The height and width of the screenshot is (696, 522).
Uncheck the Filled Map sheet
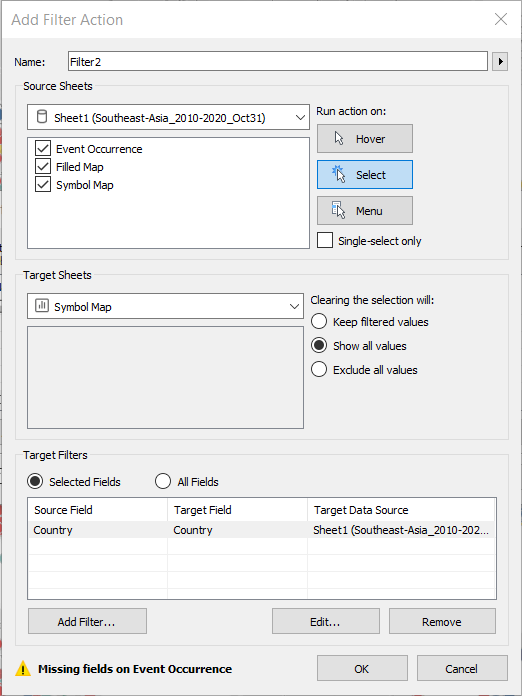tap(43, 167)
